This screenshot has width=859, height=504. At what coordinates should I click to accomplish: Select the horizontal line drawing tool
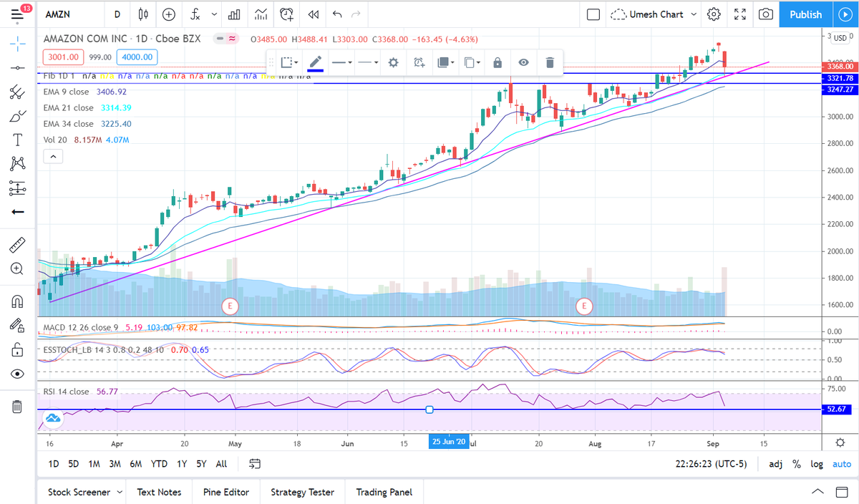(x=18, y=67)
